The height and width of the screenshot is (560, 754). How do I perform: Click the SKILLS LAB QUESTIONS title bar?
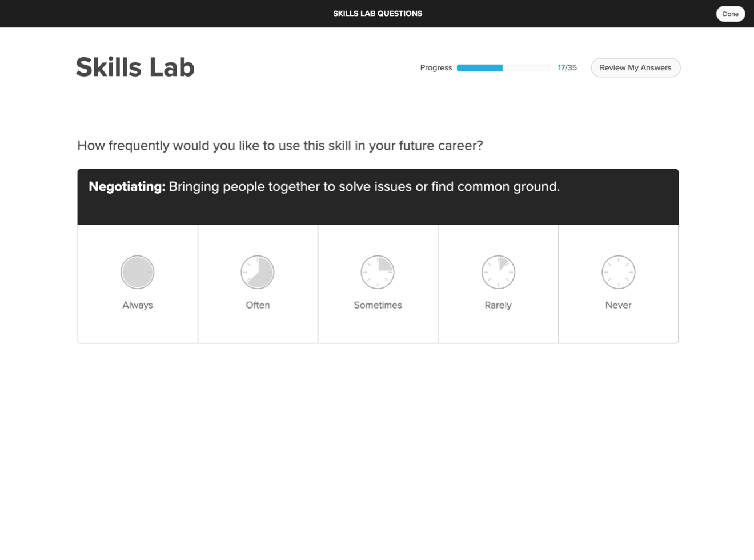(x=377, y=13)
